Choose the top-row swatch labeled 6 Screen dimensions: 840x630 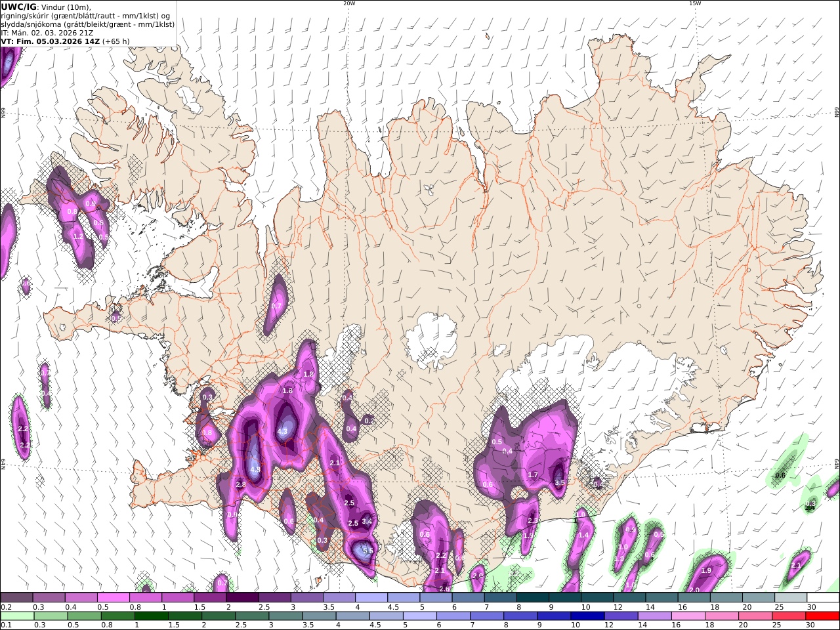pos(467,598)
